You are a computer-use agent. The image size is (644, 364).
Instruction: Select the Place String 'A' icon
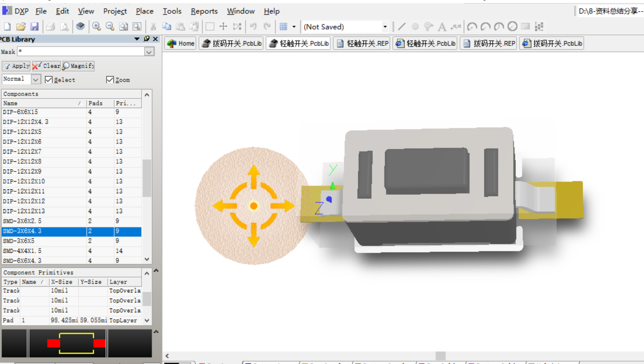point(442,26)
